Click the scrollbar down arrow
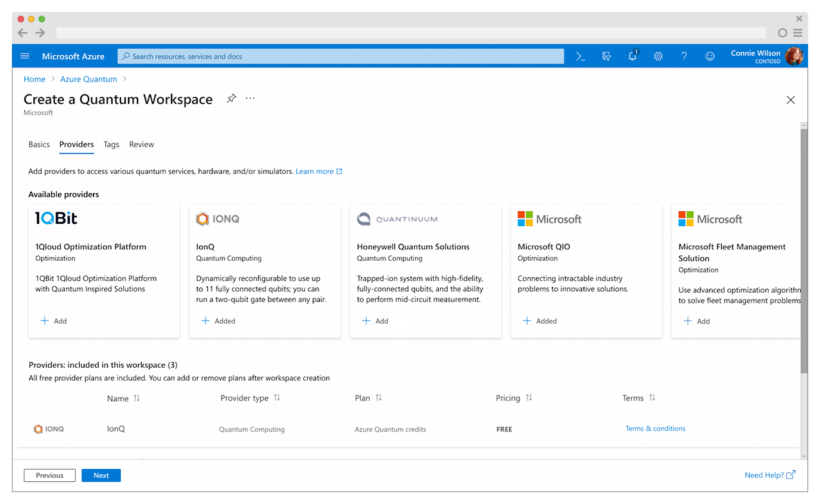This screenshot has height=504, width=820. click(804, 455)
